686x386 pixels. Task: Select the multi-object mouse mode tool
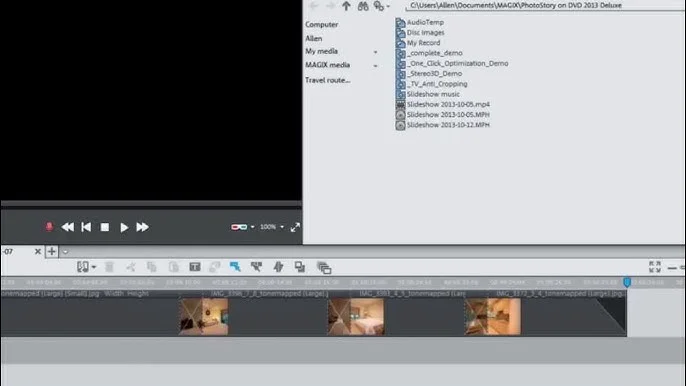[x=256, y=267]
